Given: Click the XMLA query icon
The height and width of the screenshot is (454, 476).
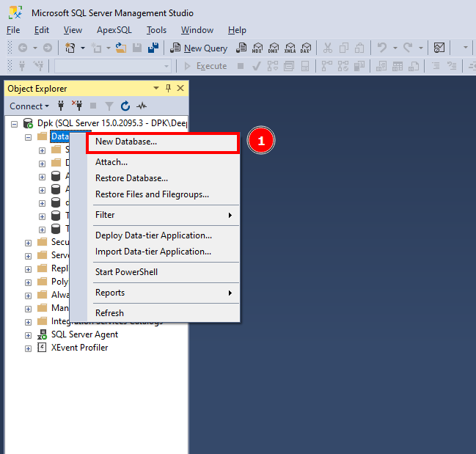Looking at the screenshot, I should pos(290,48).
